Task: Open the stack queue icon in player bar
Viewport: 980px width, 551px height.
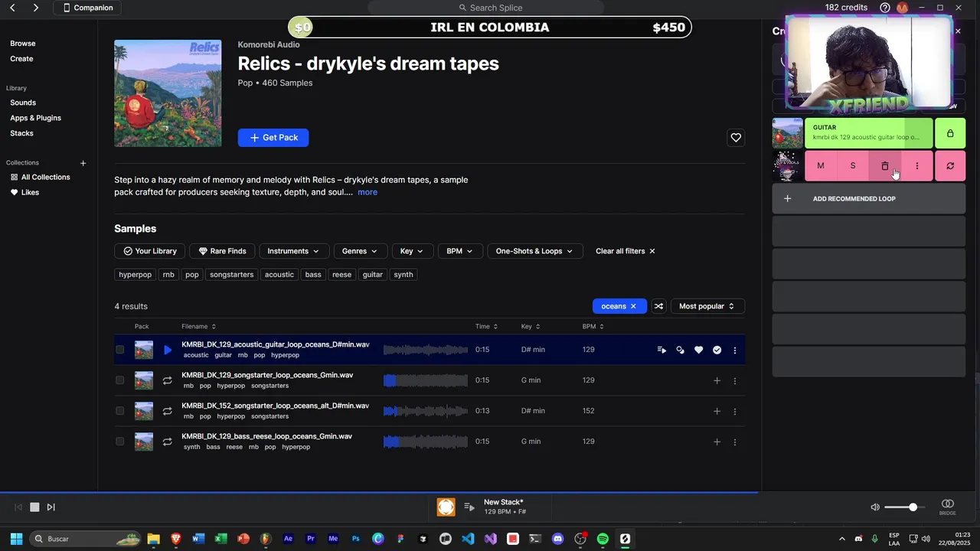Action: 469,507
